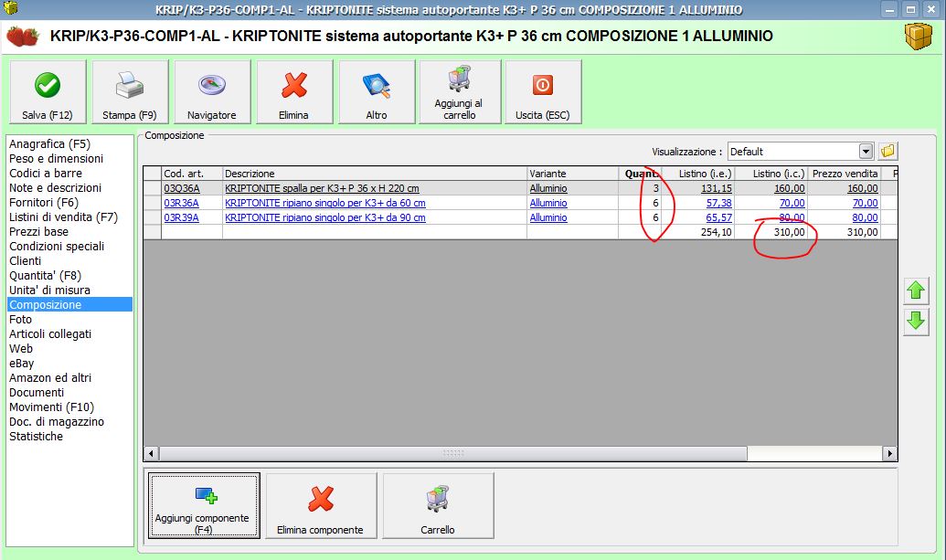The height and width of the screenshot is (560, 946).
Task: Select the row header of row 03Q36A
Action: [153, 188]
